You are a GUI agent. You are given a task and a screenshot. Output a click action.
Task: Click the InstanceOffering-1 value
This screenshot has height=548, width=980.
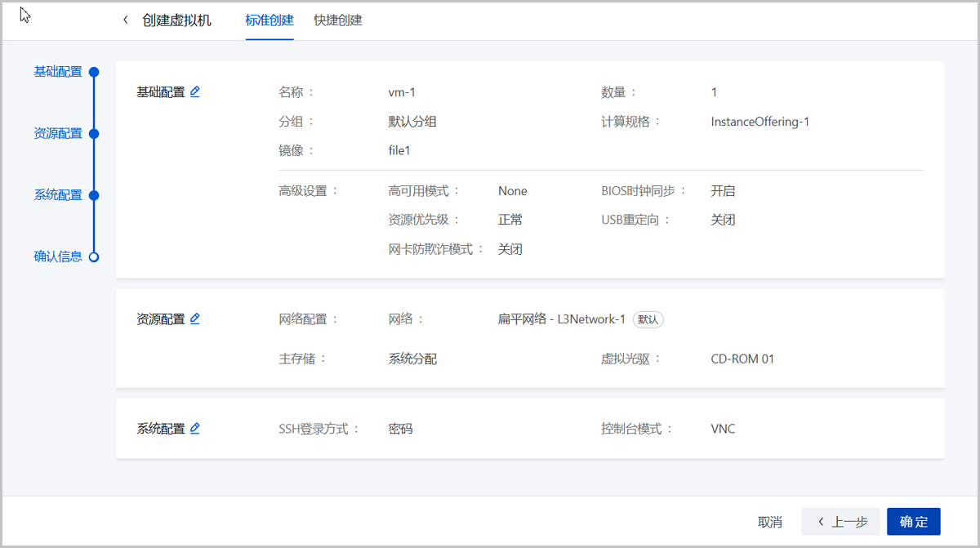click(760, 122)
